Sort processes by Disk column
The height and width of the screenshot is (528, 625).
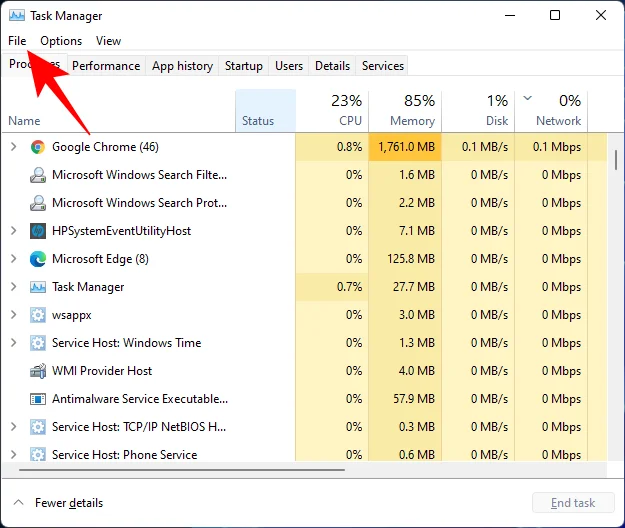tap(478, 111)
